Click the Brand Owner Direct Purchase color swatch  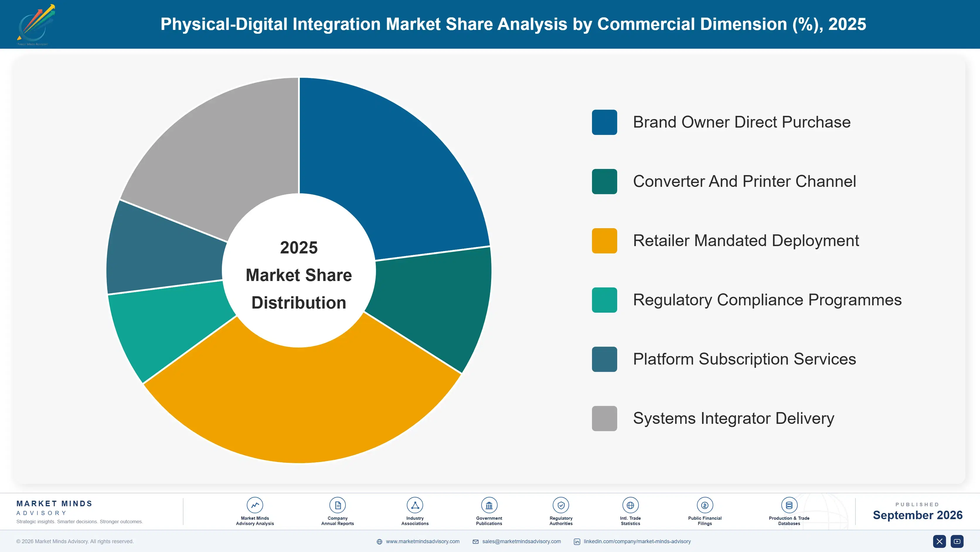604,122
